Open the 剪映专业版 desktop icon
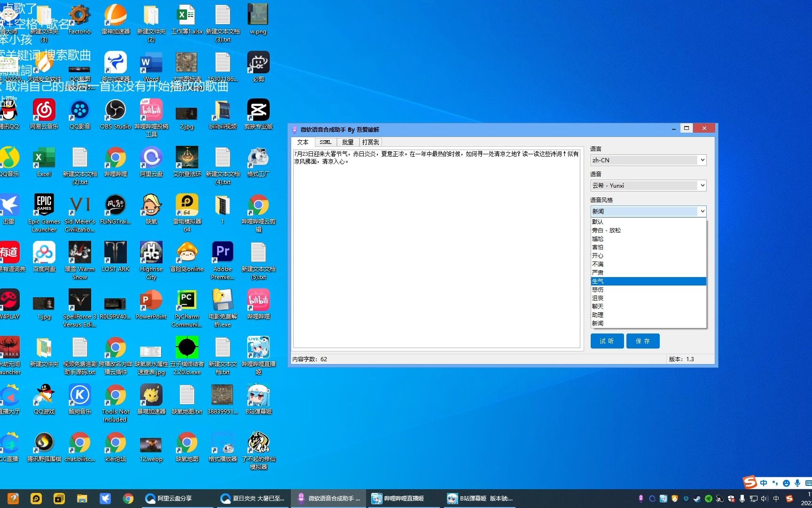The image size is (812, 508). 258,114
